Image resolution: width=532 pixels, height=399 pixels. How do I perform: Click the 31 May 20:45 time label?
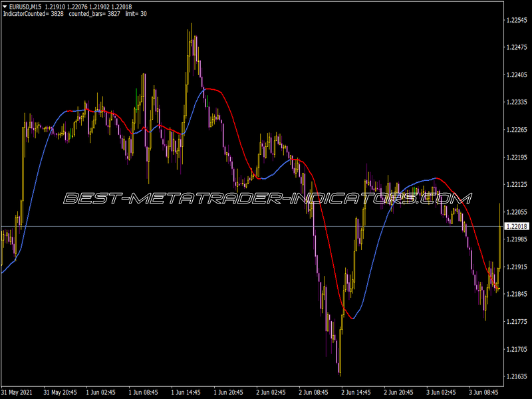tap(60, 392)
